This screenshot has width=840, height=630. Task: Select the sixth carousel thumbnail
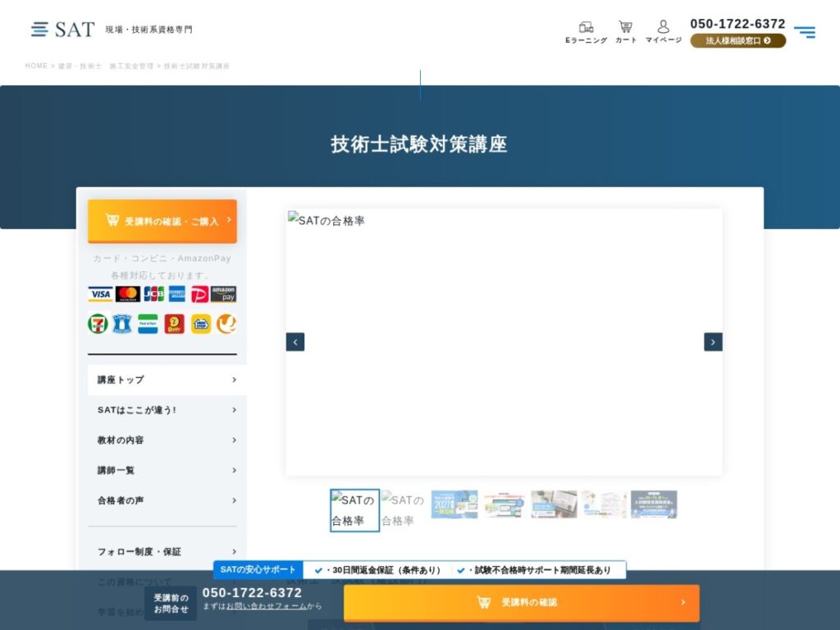604,504
